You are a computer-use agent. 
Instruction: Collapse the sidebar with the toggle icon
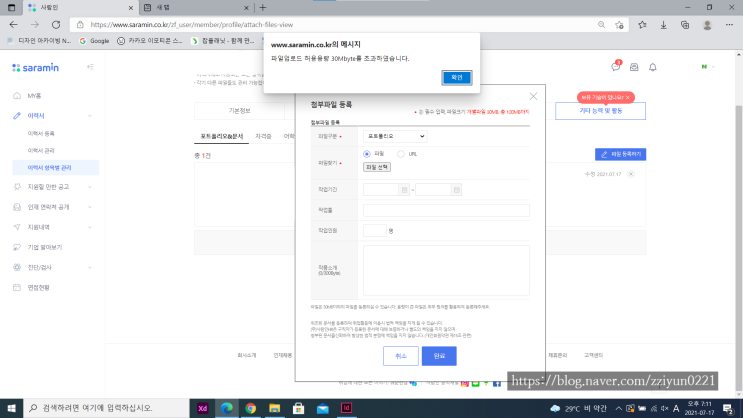(90, 67)
